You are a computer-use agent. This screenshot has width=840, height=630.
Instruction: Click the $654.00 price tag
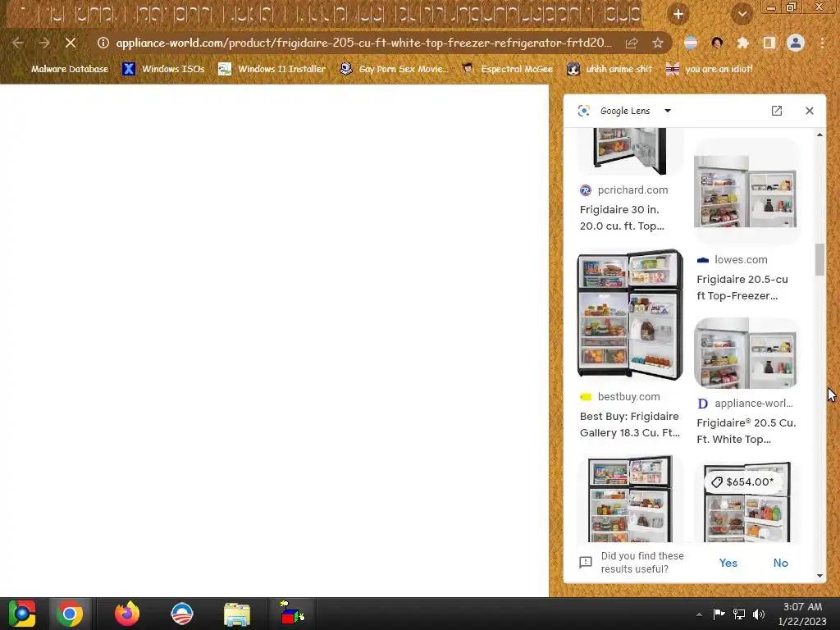point(742,482)
